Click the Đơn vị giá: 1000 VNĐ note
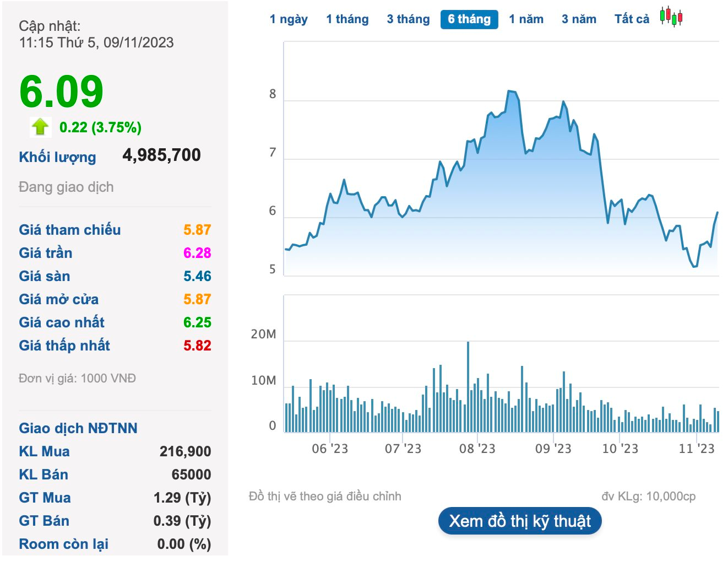 77,378
